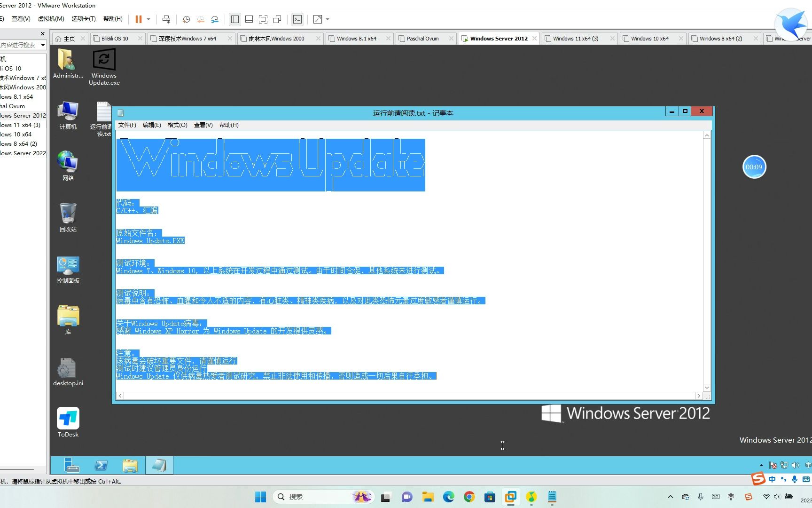This screenshot has width=812, height=508.
Task: Click Notepad's vertical scrollbar down arrow
Action: (707, 388)
